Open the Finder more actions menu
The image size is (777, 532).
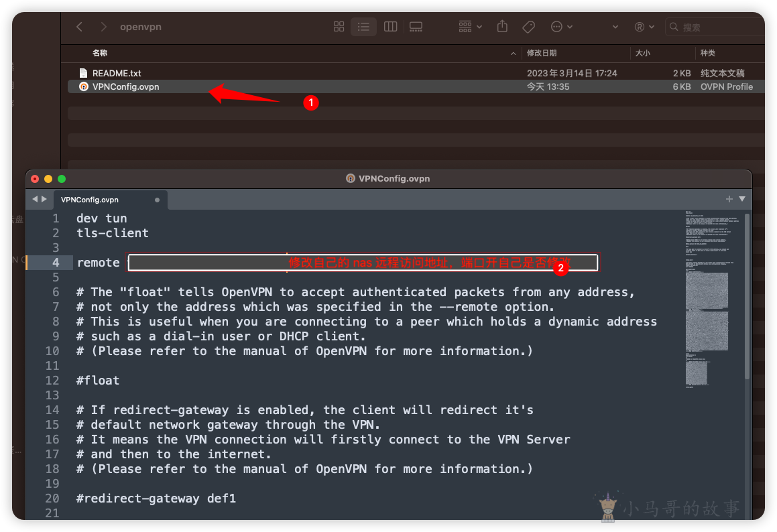point(561,27)
